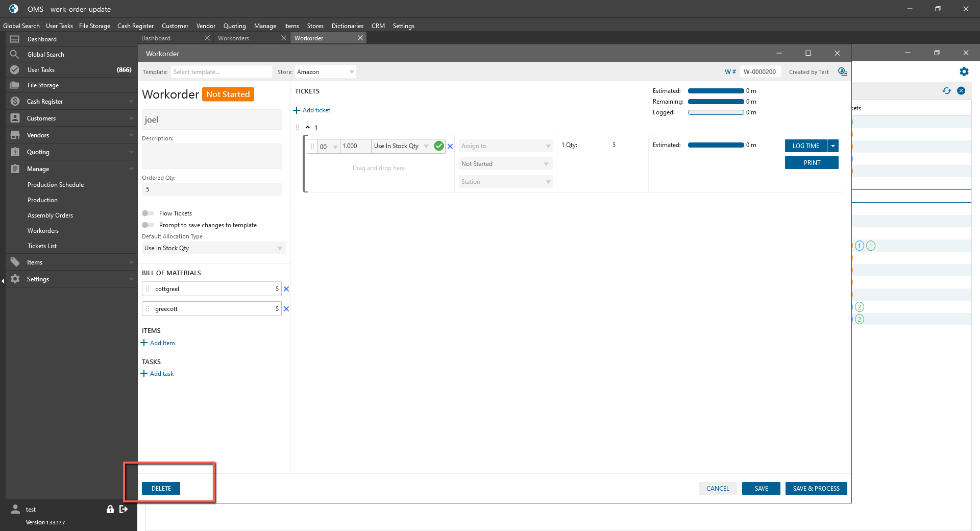Open the Assign to dropdown
The image size is (980, 531).
click(505, 146)
